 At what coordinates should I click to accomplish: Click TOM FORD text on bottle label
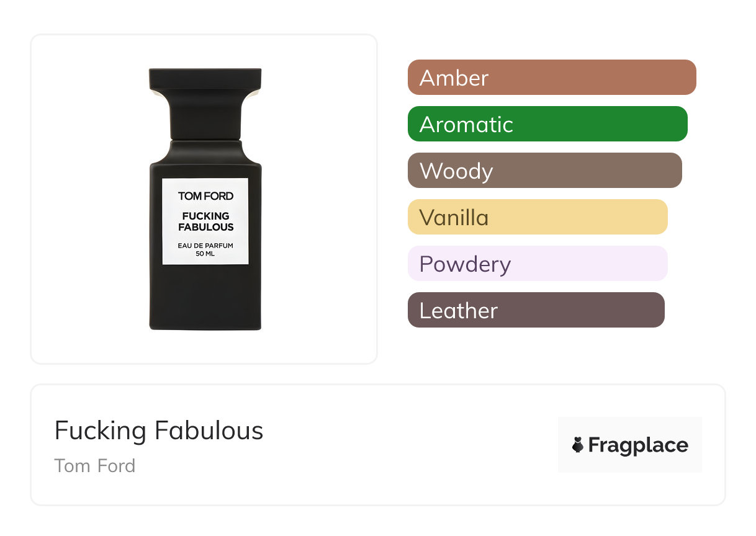205,196
